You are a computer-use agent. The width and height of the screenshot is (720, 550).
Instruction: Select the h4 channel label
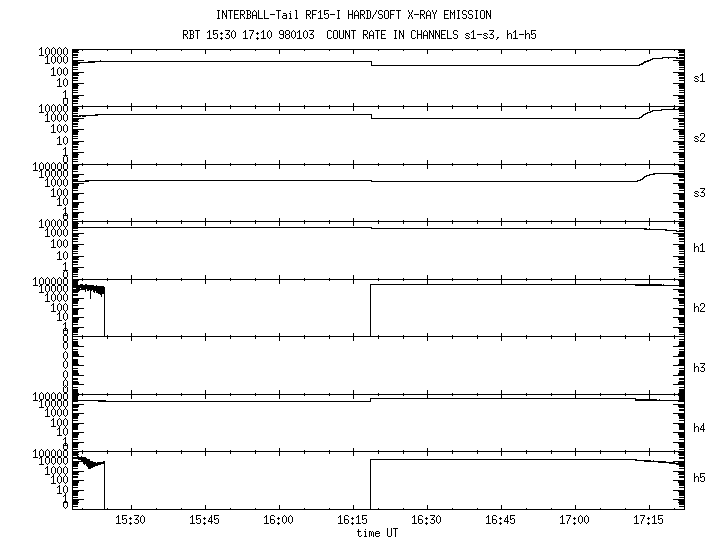pyautogui.click(x=699, y=428)
